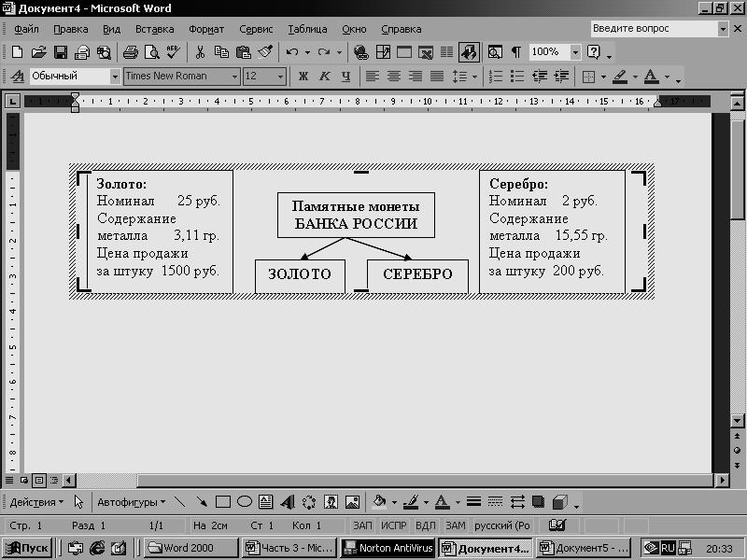Viewport: 747px width, 560px height.
Task: Run spelling and grammar check
Action: 173,52
